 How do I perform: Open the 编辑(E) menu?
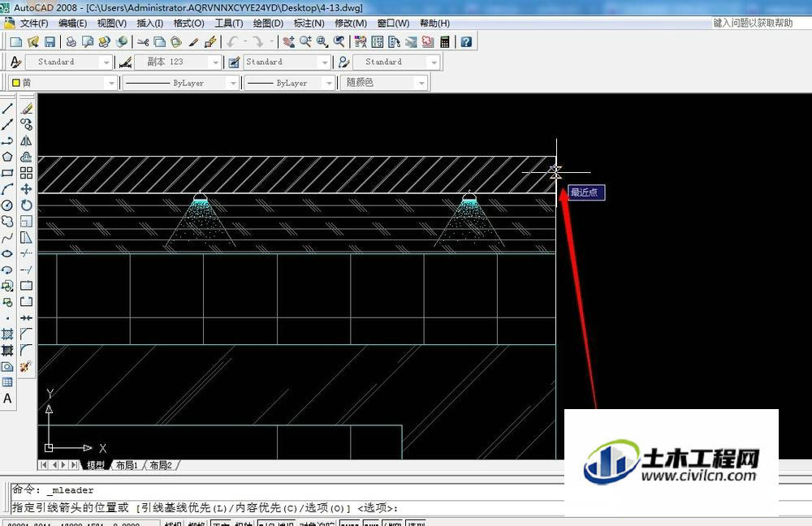pos(72,24)
